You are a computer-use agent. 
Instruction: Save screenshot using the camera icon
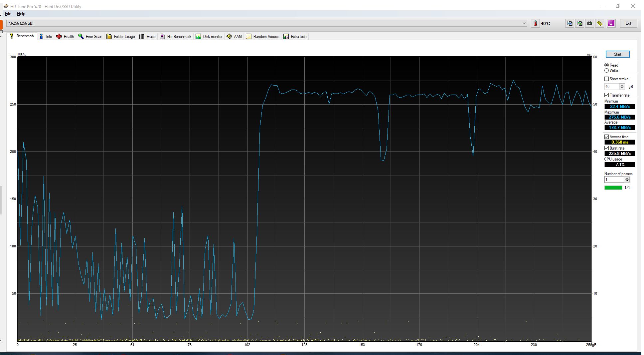tap(590, 23)
